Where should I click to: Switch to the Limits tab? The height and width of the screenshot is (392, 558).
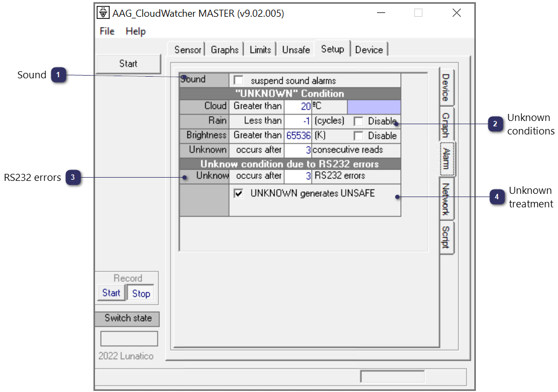pyautogui.click(x=260, y=50)
